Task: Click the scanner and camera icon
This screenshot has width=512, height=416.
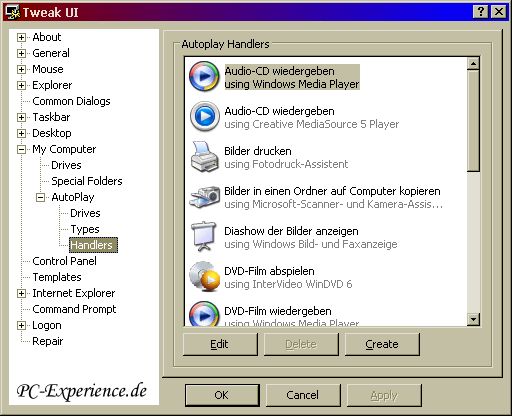Action: point(205,196)
